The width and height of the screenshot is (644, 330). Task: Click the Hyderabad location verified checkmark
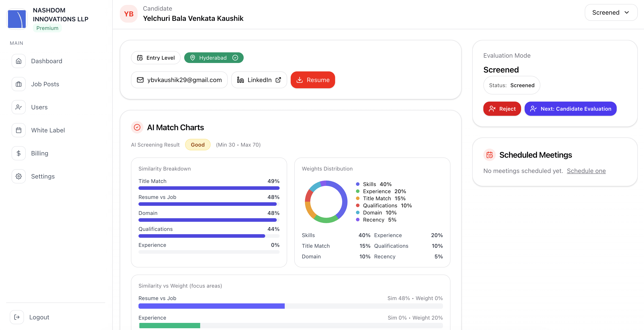coord(235,58)
